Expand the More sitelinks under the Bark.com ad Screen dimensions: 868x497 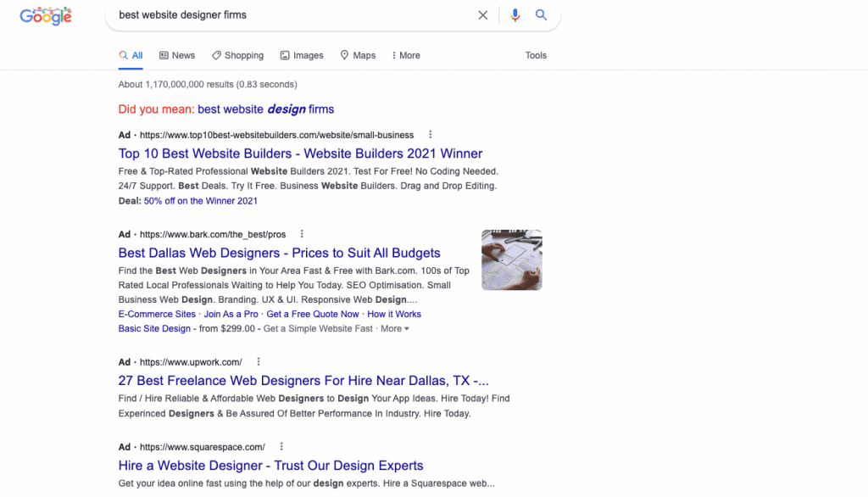point(394,328)
